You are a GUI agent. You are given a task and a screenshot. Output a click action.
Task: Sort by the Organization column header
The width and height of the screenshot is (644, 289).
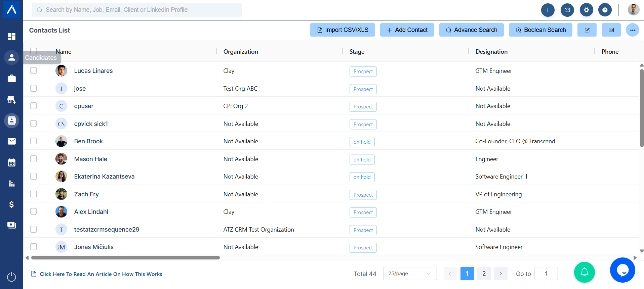tap(241, 52)
